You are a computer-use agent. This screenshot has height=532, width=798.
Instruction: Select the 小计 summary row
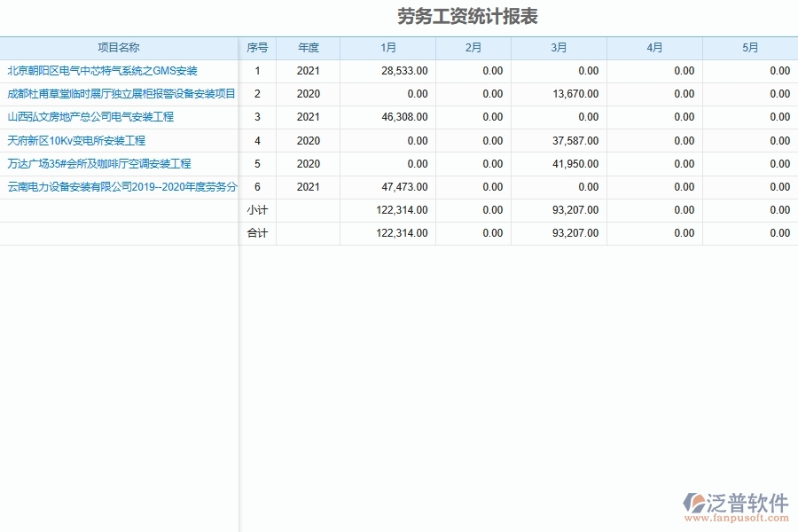pos(258,209)
